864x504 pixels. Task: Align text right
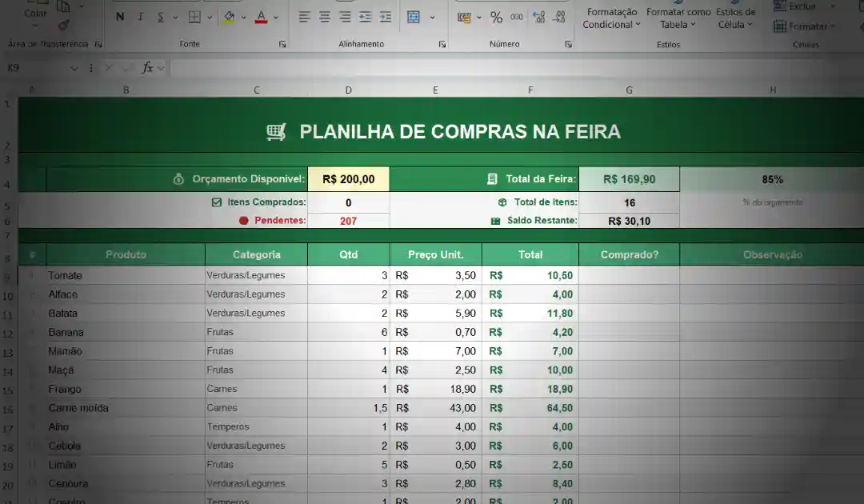click(x=345, y=17)
